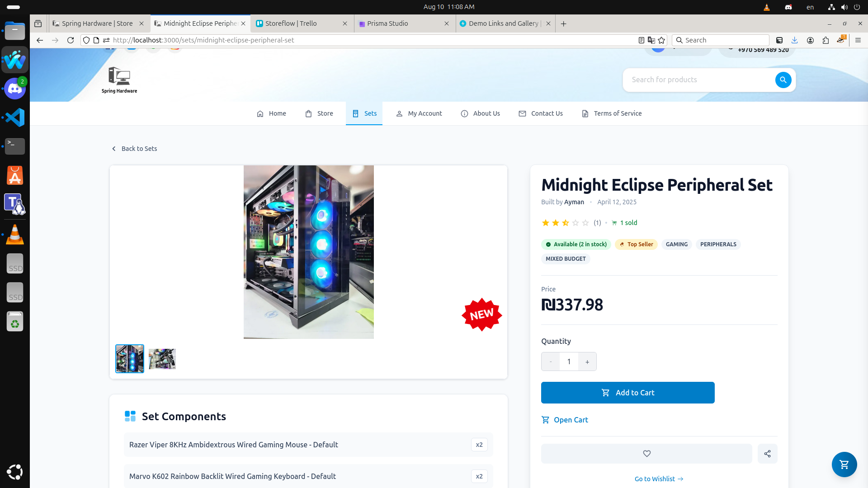Reload the page with the refresh icon
This screenshot has height=488, width=868.
tap(71, 40)
